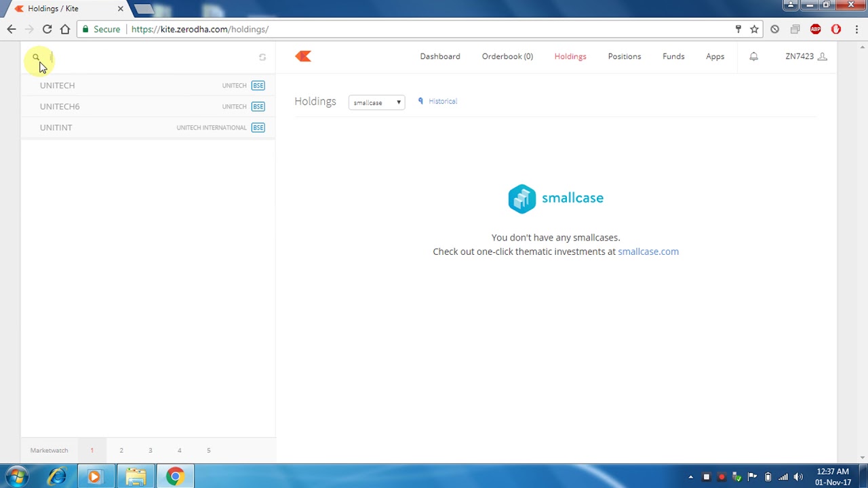Bookmark page with star icon
The width and height of the screenshot is (868, 488).
point(754,29)
